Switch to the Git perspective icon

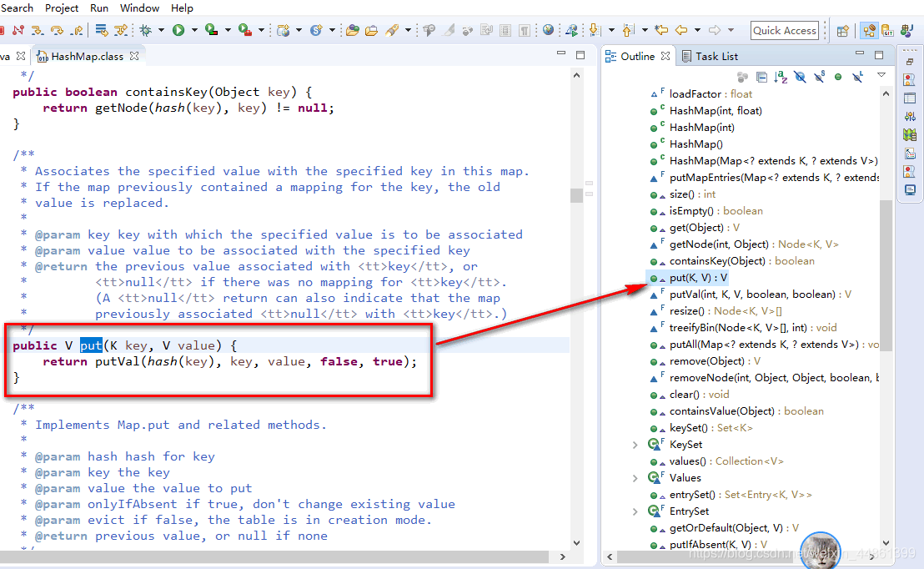pyautogui.click(x=888, y=31)
